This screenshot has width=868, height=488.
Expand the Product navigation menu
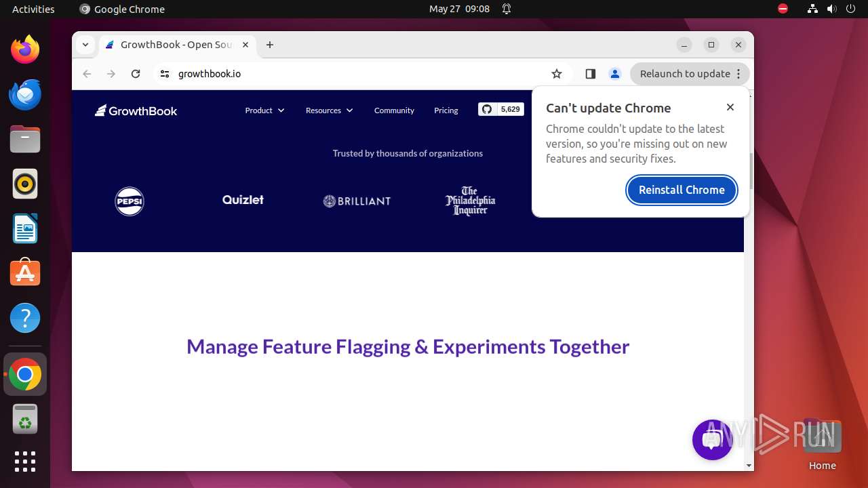(x=264, y=110)
